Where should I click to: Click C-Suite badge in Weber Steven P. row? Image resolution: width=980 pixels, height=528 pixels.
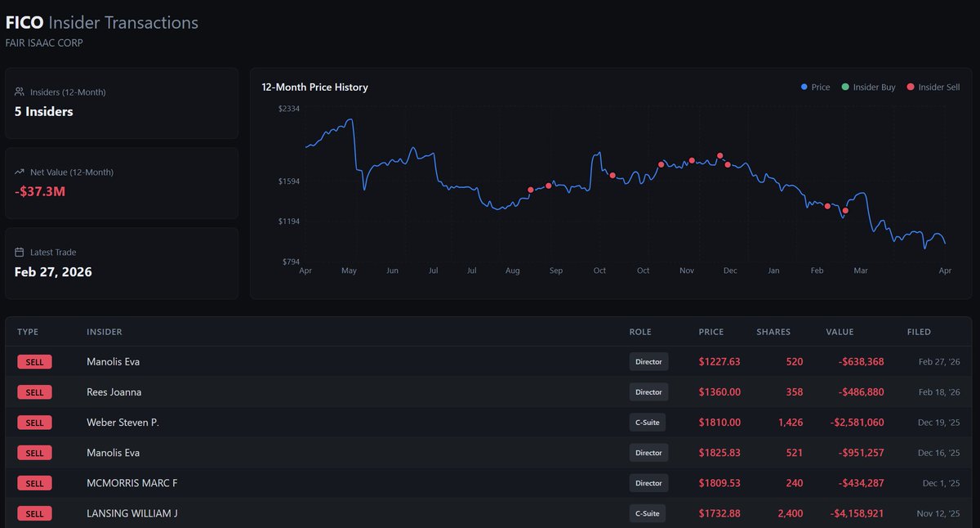[x=647, y=423]
